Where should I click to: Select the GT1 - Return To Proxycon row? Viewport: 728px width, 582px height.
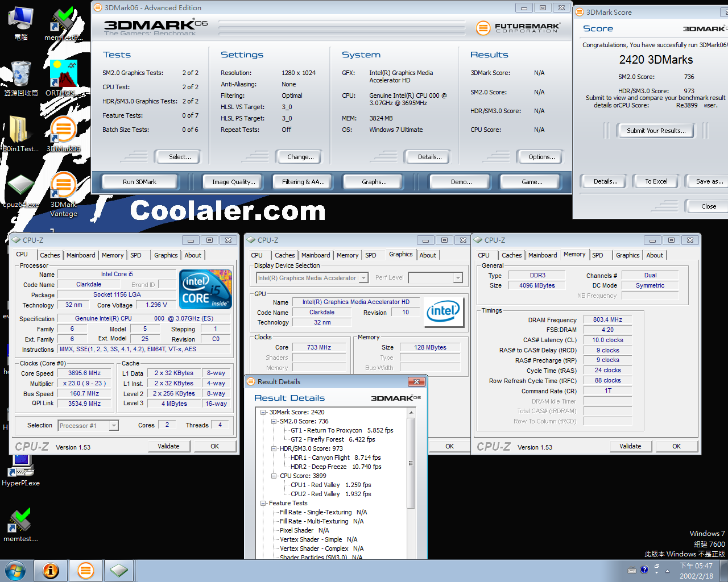[342, 430]
